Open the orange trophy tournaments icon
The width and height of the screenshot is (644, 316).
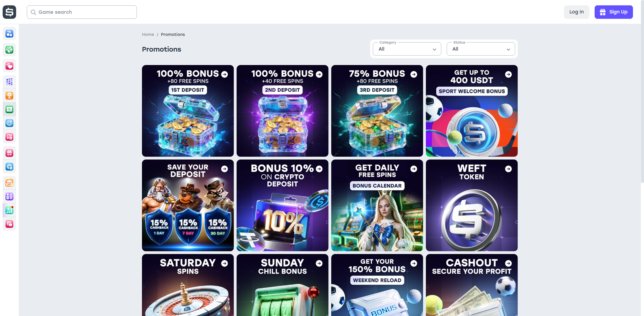click(9, 96)
